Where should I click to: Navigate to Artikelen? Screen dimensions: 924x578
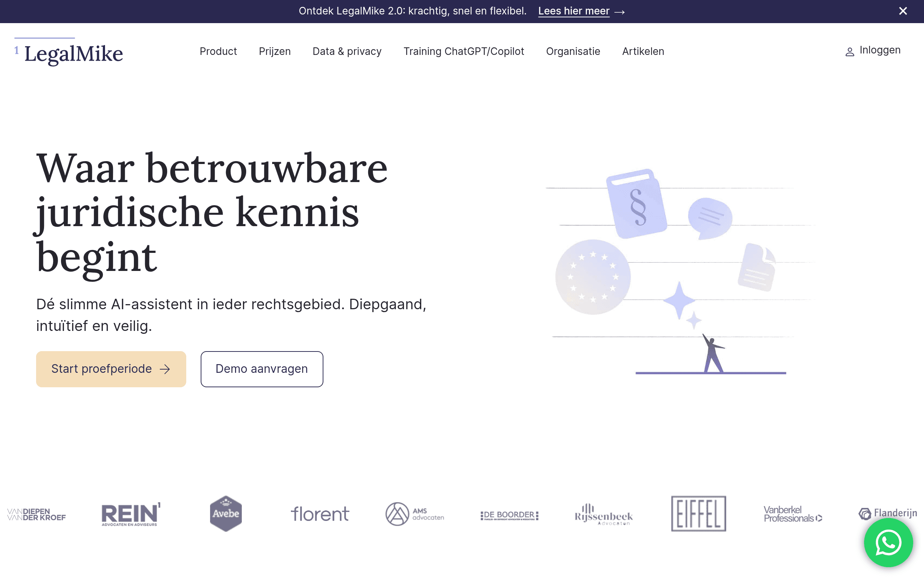643,51
